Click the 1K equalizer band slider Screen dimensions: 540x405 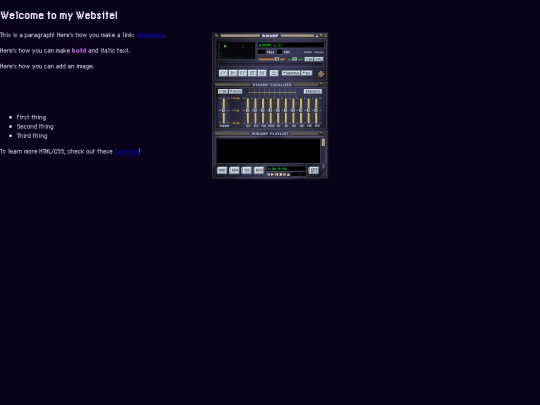click(278, 111)
